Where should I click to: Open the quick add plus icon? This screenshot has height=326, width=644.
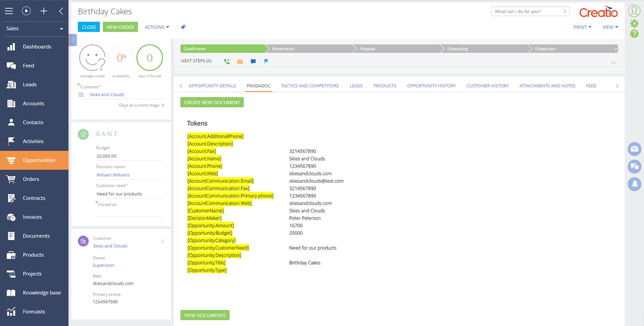pos(43,10)
